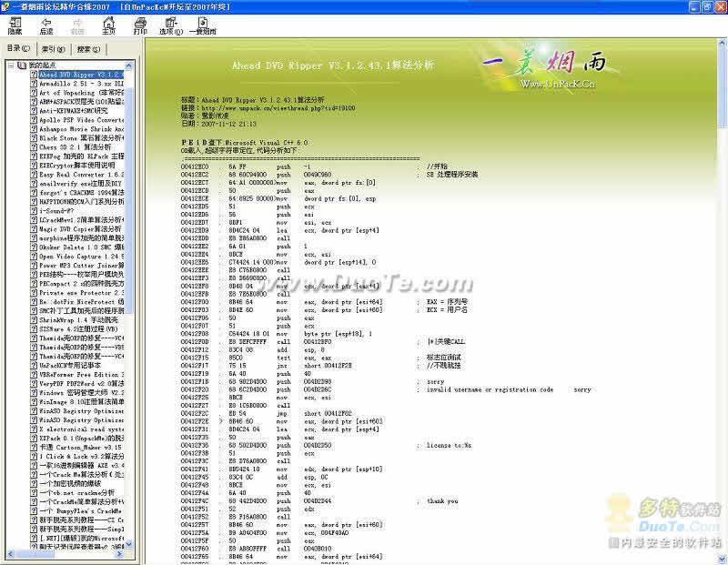Select the Ahead DVD Ripper V3.1.2 topic
728x565 pixels.
coord(81,75)
